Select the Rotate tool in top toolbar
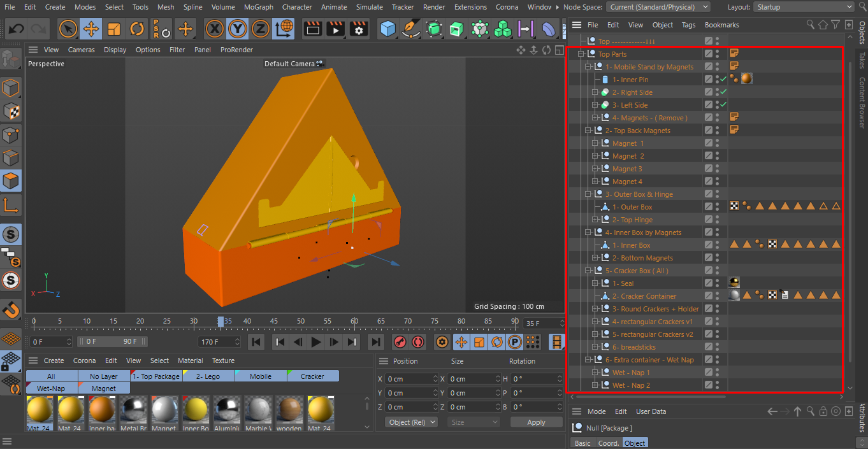This screenshot has height=449, width=868. pos(137,29)
